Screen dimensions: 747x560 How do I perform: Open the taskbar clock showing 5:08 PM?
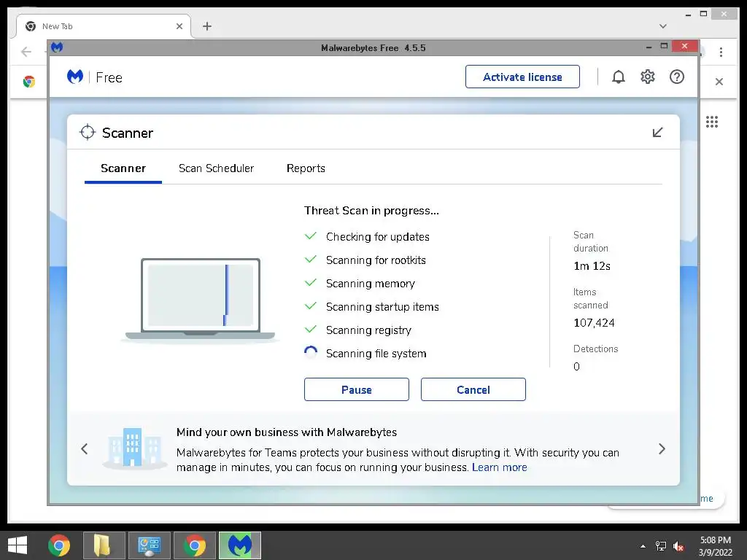click(715, 546)
